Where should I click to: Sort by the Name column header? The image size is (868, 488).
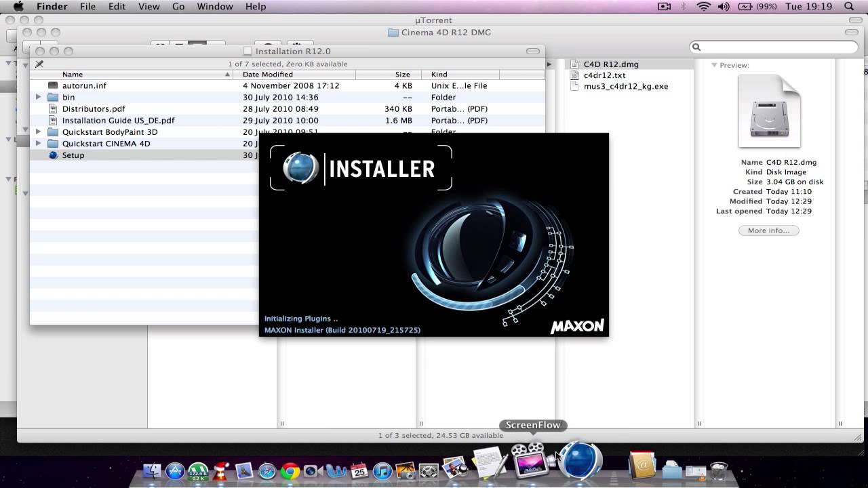click(x=132, y=75)
